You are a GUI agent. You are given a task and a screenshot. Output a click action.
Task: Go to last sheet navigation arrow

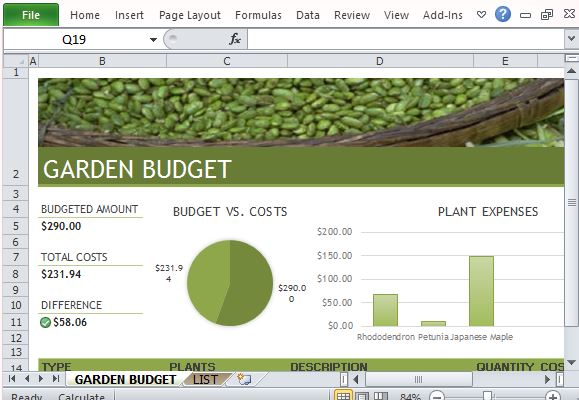click(56, 379)
